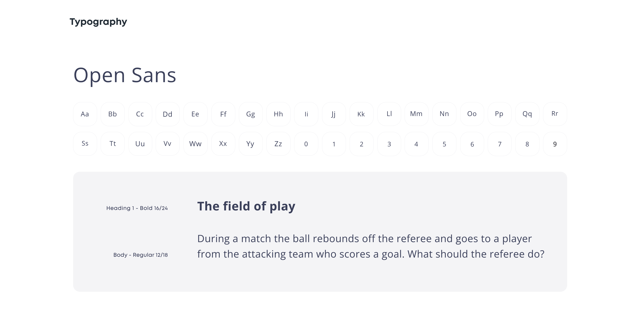Screen dimensions: 644x331
Task: Click the body paragraph about the referee
Action: point(370,246)
